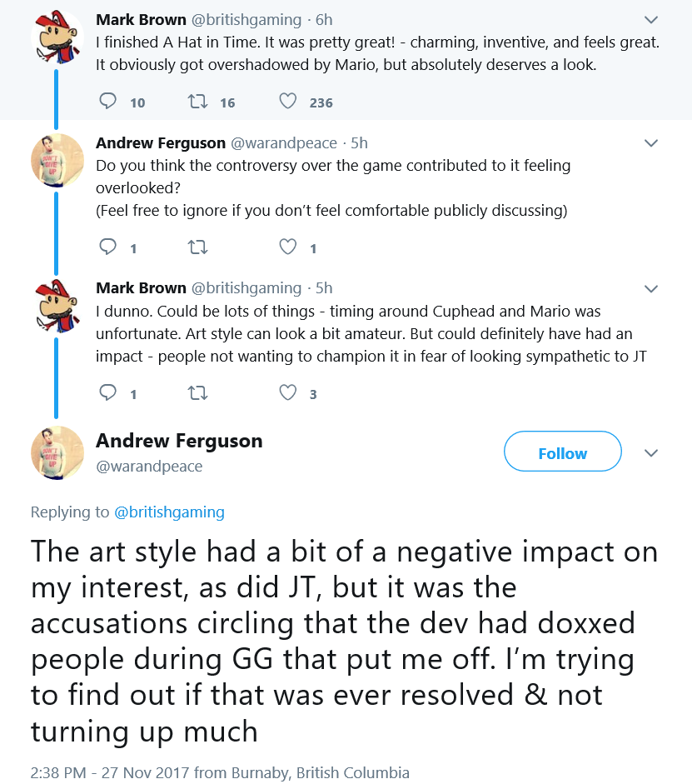Like the tweet with 236 likes
This screenshot has width=692, height=784.
coord(288,102)
